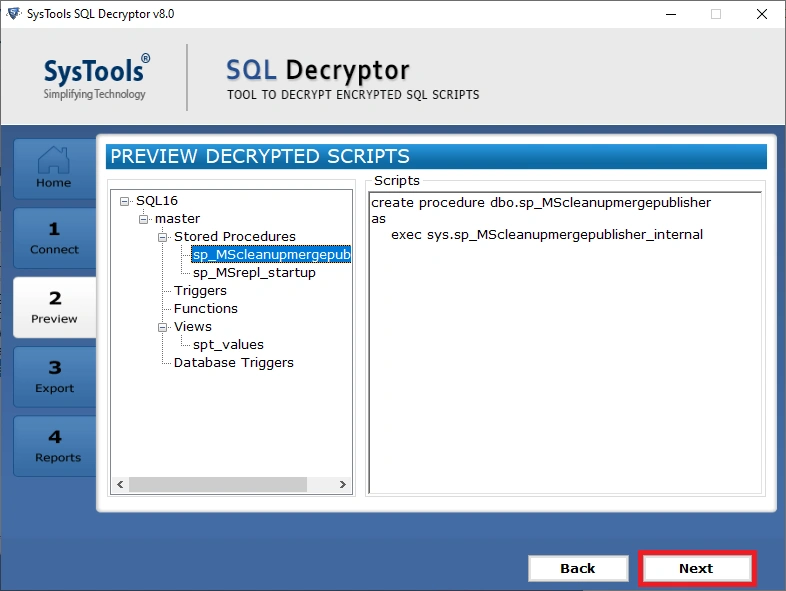Select sp_MScleanupmergepub stored procedure

coord(271,255)
